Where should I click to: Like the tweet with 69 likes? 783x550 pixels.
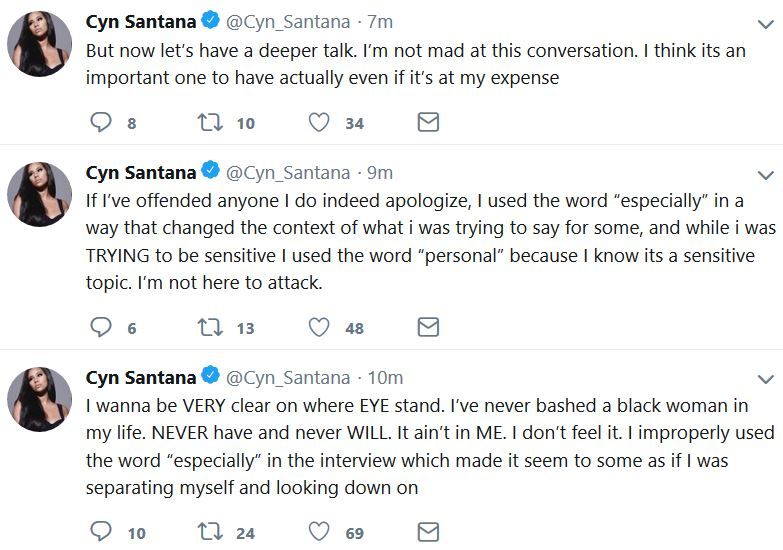(x=319, y=532)
